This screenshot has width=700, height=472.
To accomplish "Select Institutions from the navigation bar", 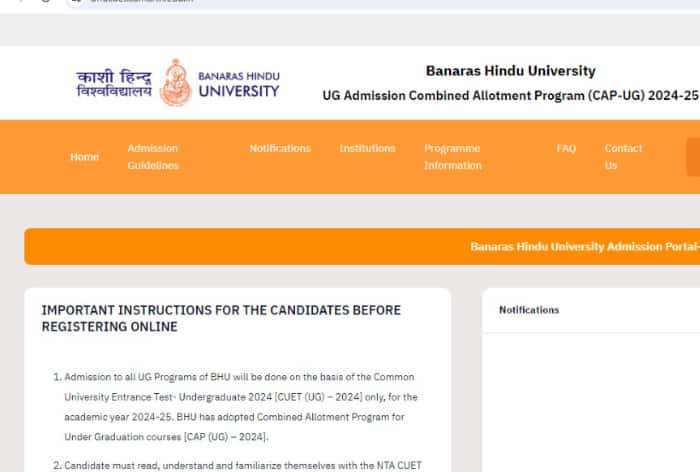I will [x=367, y=148].
